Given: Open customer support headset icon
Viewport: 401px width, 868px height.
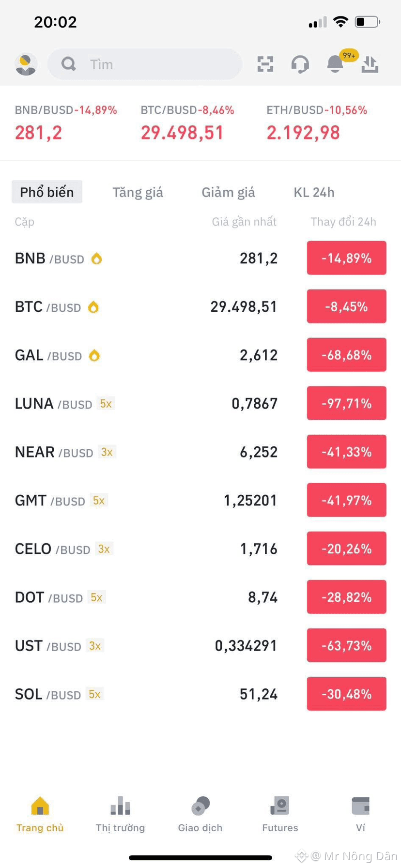Looking at the screenshot, I should click(x=300, y=64).
